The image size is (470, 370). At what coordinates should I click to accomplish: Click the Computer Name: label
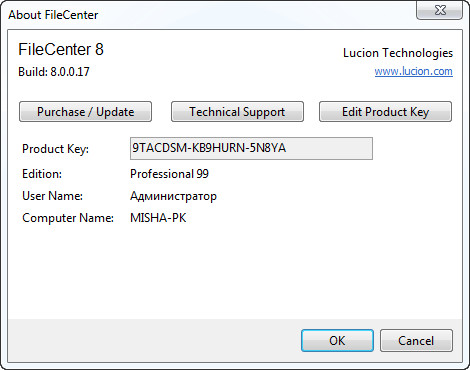point(68,218)
